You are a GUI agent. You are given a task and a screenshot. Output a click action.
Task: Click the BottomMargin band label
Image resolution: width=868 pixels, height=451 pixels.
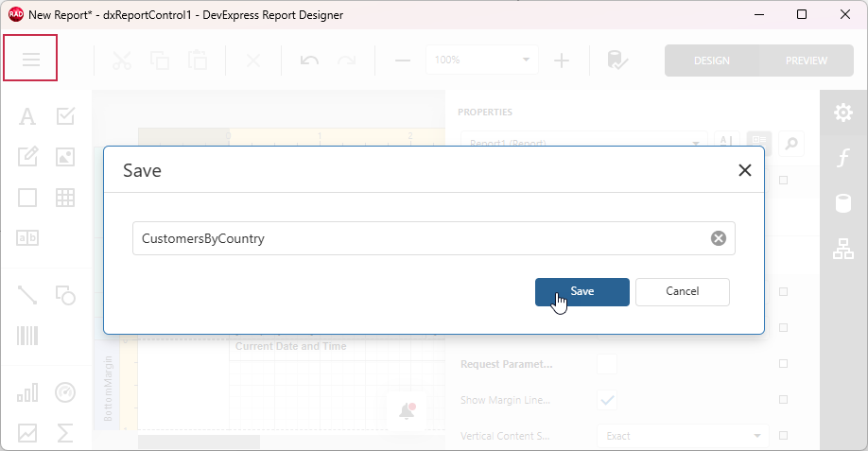tap(108, 389)
